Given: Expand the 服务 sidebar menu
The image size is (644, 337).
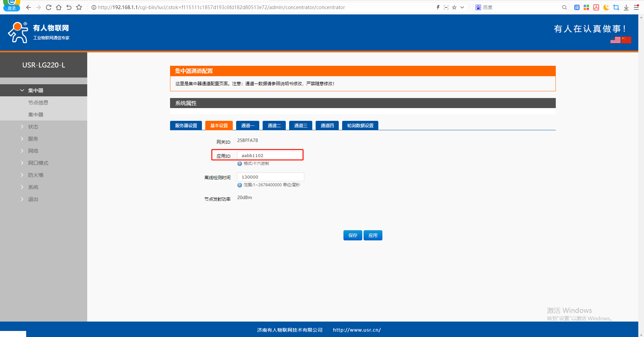Looking at the screenshot, I should click(x=44, y=139).
